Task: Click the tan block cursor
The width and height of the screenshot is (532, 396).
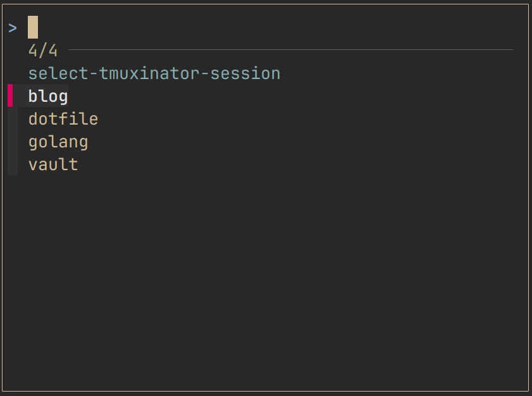Action: [x=33, y=28]
